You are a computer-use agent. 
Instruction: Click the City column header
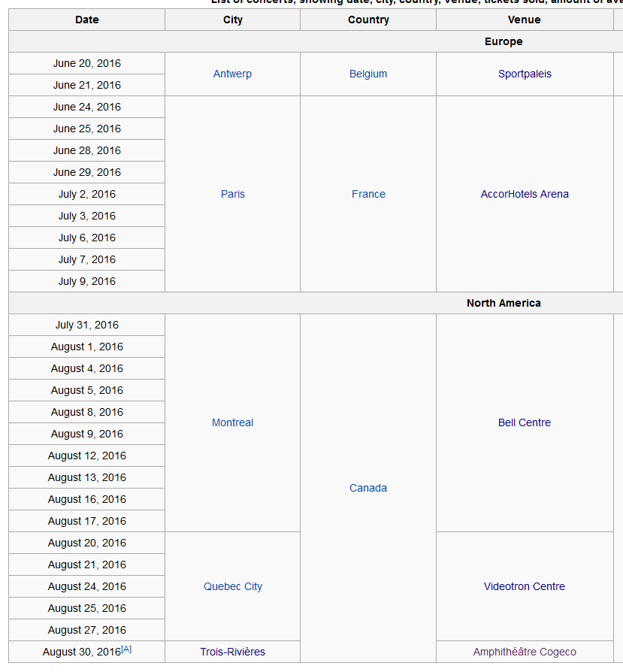click(233, 20)
